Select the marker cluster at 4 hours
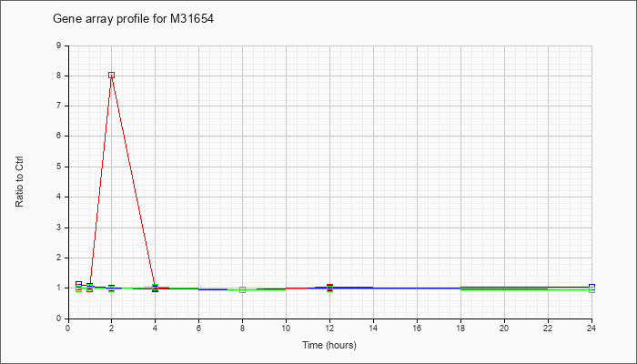Screen dimensions: 637x364 (156, 288)
